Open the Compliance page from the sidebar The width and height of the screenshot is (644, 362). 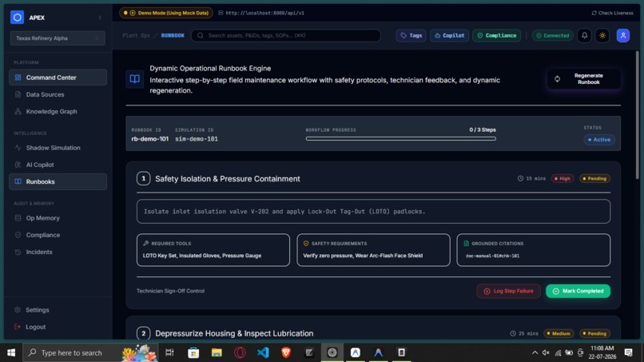pos(58,235)
